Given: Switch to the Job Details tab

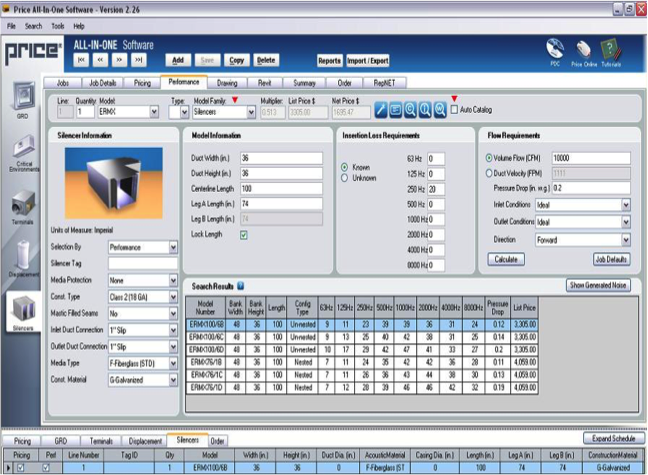Looking at the screenshot, I should click(102, 83).
